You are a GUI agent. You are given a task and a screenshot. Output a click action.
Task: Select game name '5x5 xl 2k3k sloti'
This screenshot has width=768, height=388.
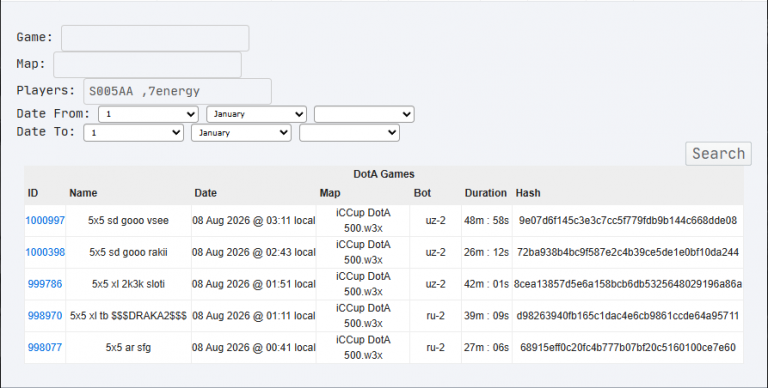click(128, 284)
